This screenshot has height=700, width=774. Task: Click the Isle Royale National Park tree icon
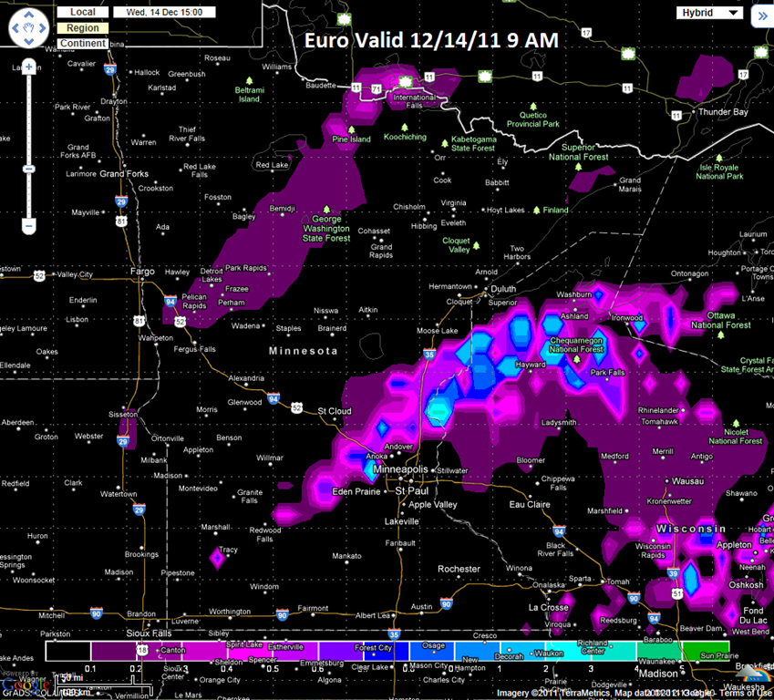tap(718, 158)
